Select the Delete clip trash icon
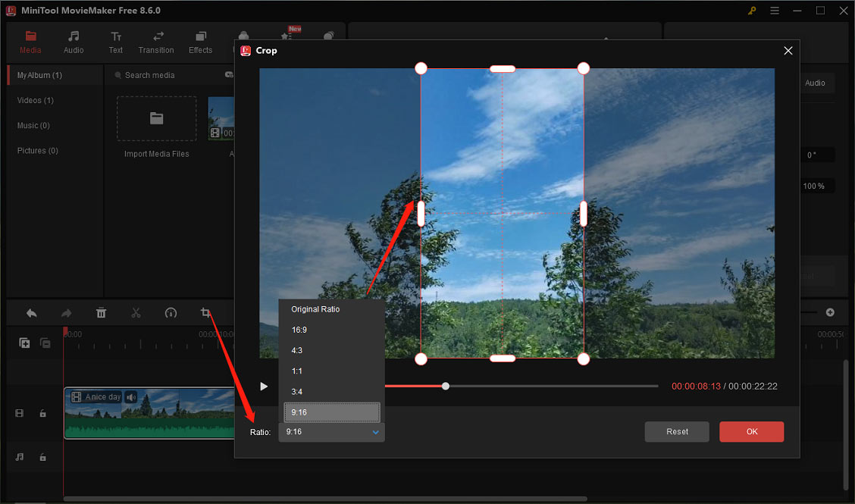The width and height of the screenshot is (855, 504). 101,312
